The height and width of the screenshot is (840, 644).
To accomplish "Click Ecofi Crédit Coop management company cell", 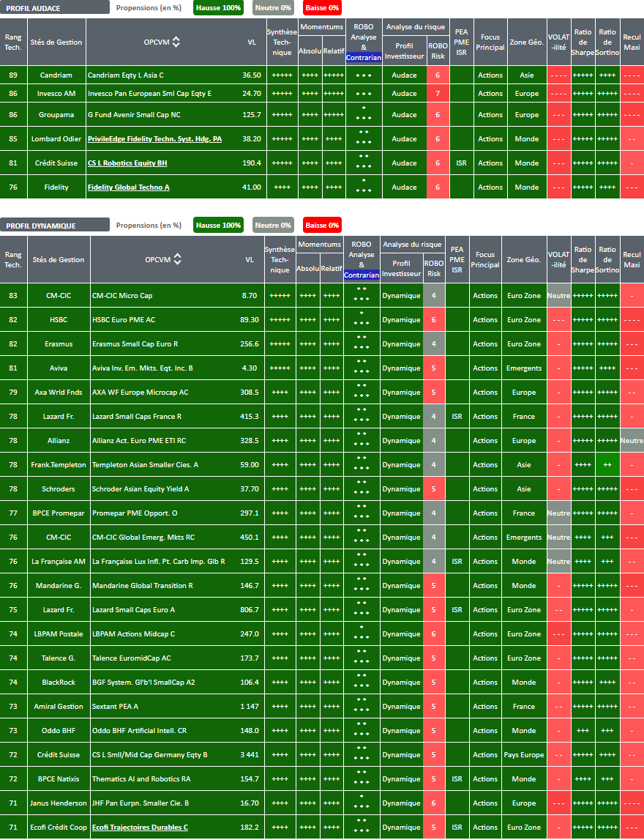I will (59, 827).
